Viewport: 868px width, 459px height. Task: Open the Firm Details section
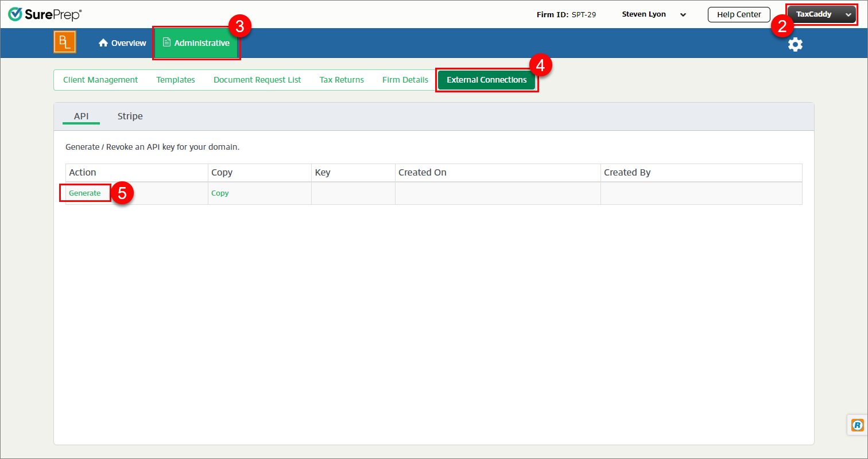pyautogui.click(x=405, y=80)
